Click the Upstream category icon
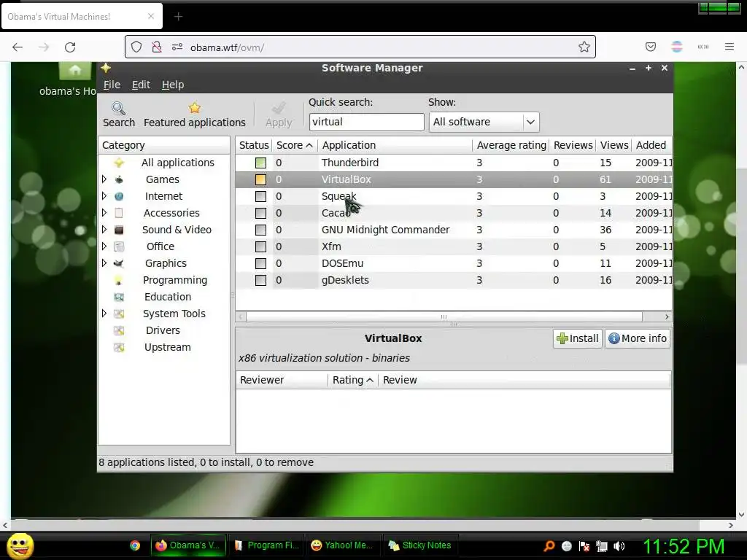This screenshot has height=560, width=747. 119,347
